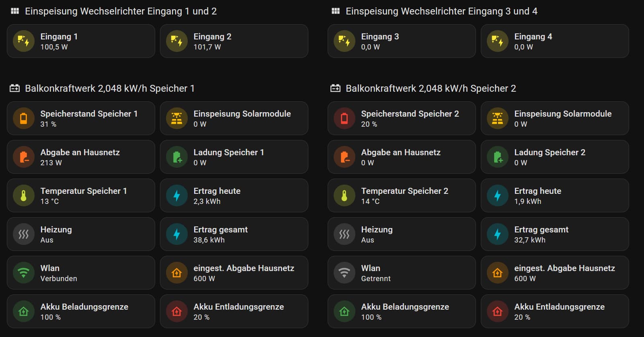This screenshot has height=337, width=644.
Task: Click the Ertrag gesamt 38,6 kWh lightning icon
Action: 177,234
